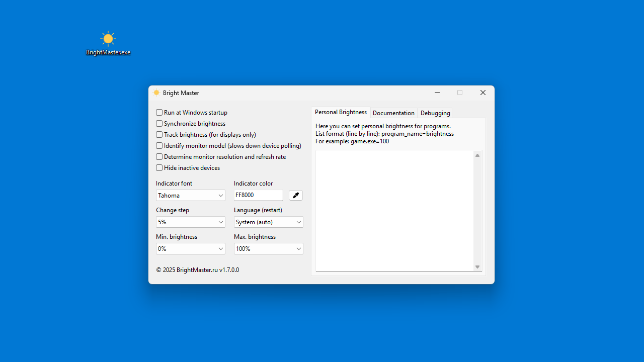Click the scrollbar up arrow in text area
The width and height of the screenshot is (644, 362).
(477, 155)
